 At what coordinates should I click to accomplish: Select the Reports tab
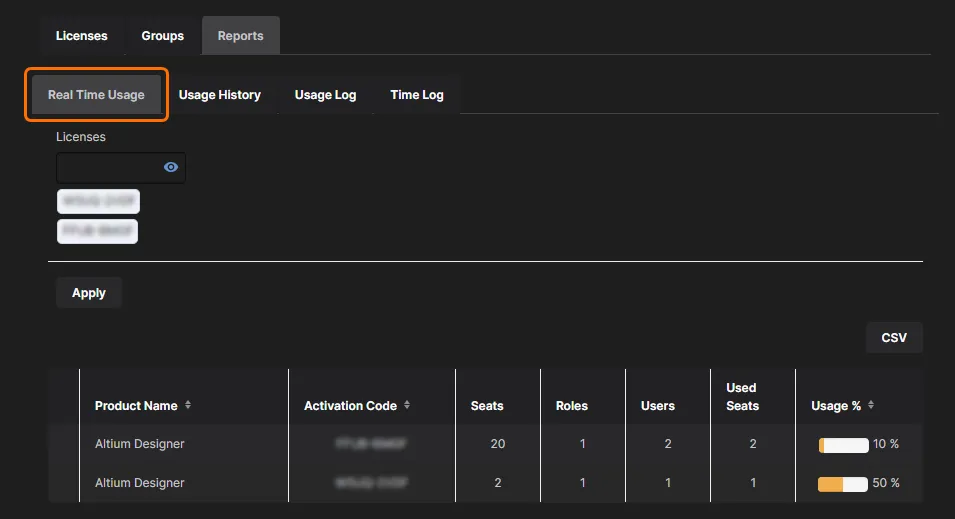click(241, 36)
